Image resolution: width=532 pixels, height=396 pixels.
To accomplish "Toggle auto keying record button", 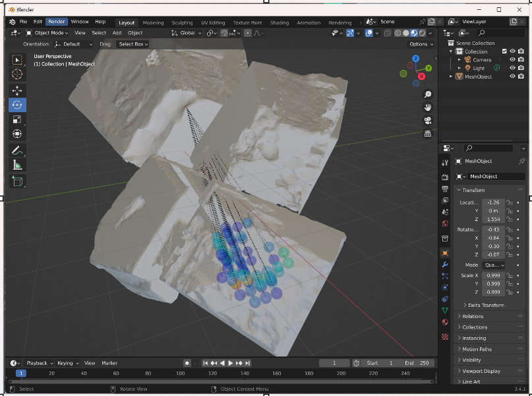I will click(187, 363).
